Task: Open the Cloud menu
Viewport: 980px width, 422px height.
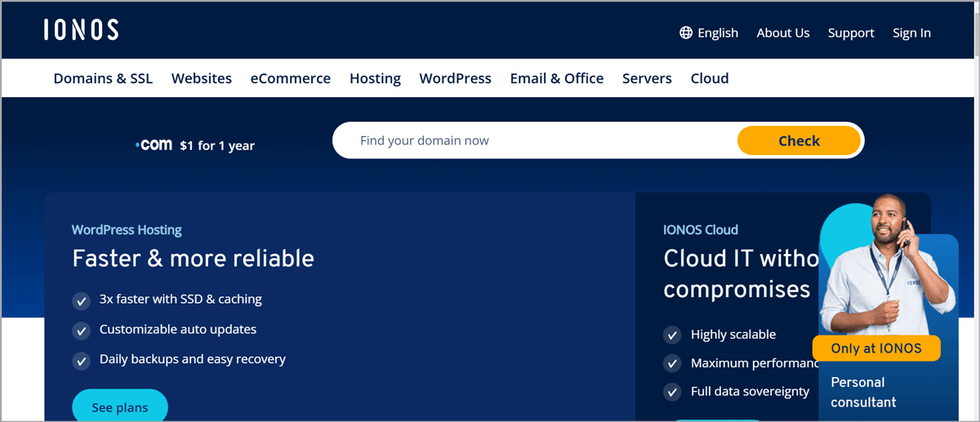Action: tap(710, 78)
